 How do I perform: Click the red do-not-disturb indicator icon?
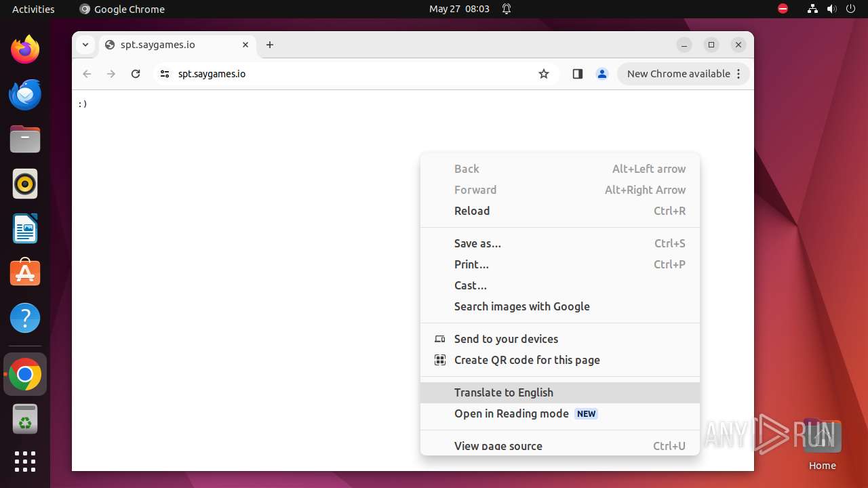click(783, 9)
